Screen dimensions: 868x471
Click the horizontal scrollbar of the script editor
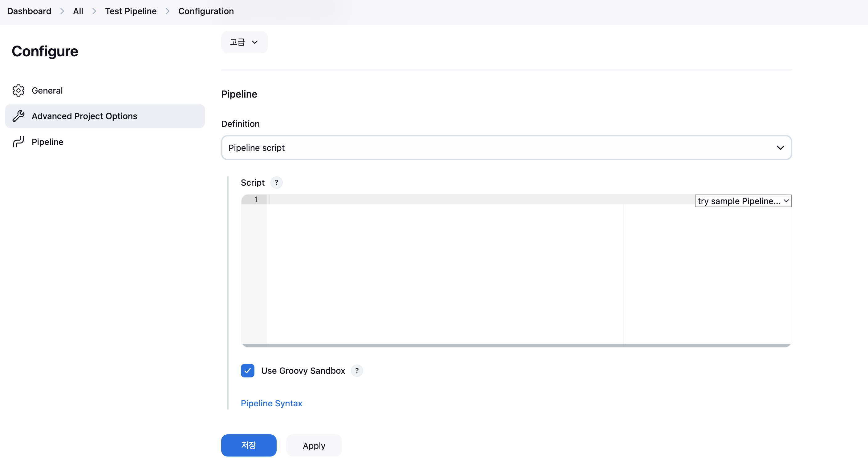pyautogui.click(x=516, y=345)
